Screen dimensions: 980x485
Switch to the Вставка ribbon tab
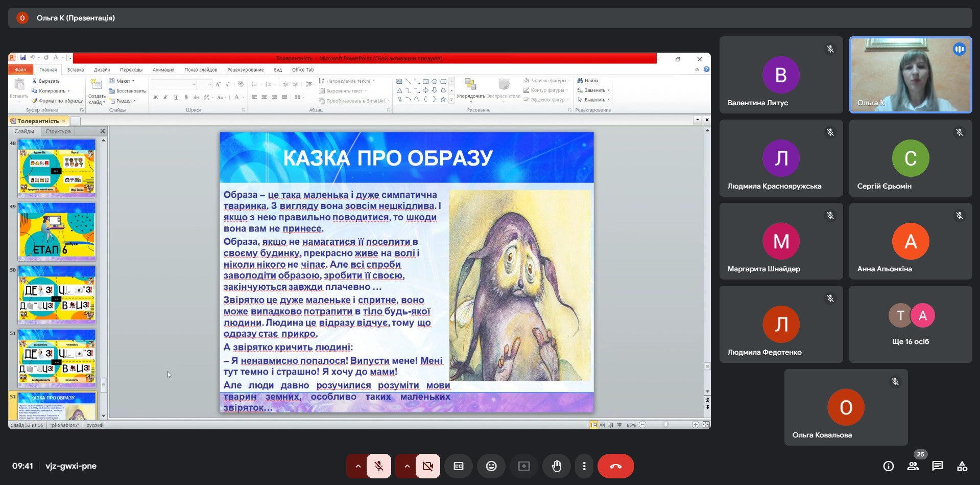point(75,70)
